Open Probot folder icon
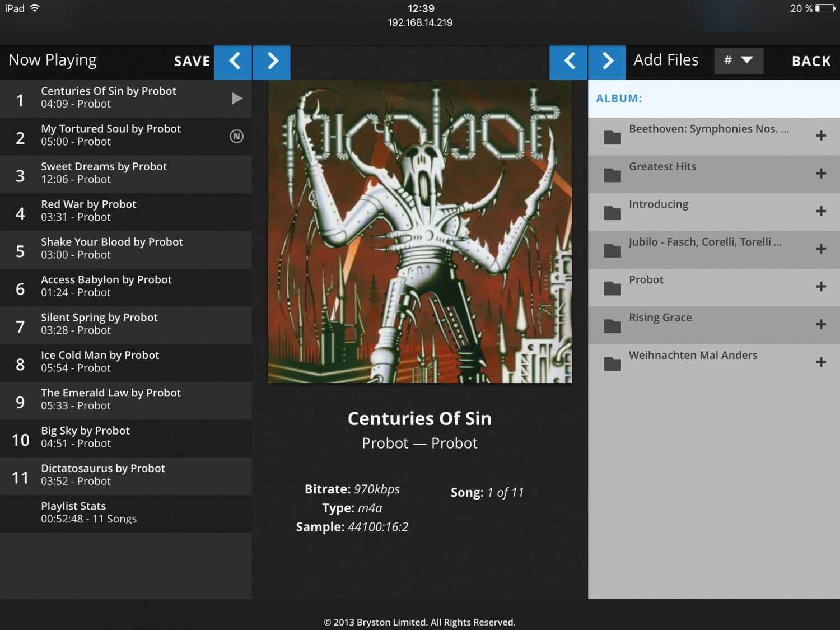This screenshot has height=630, width=840. pos(613,288)
